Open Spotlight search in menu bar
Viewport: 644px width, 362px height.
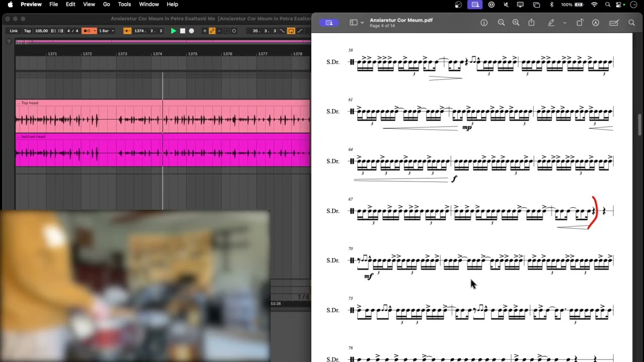[608, 5]
